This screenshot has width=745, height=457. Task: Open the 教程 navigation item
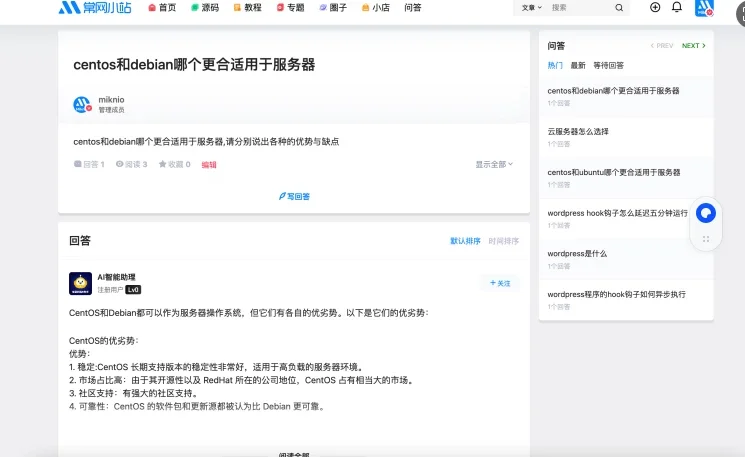(248, 8)
